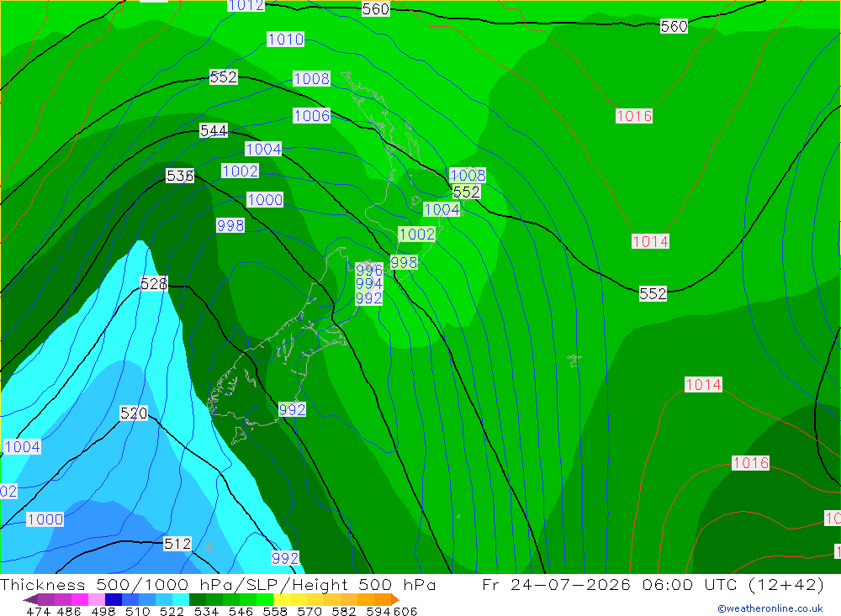Click the '474' legend value

[x=38, y=611]
